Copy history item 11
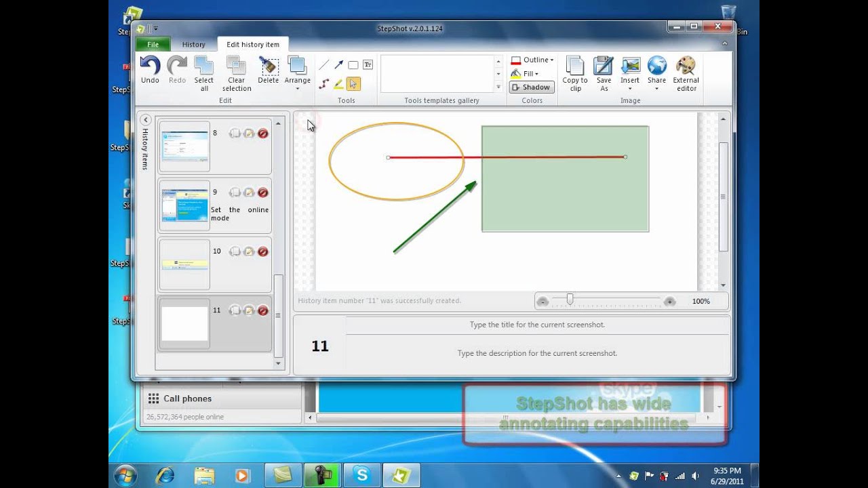The height and width of the screenshot is (488, 868). pos(235,310)
